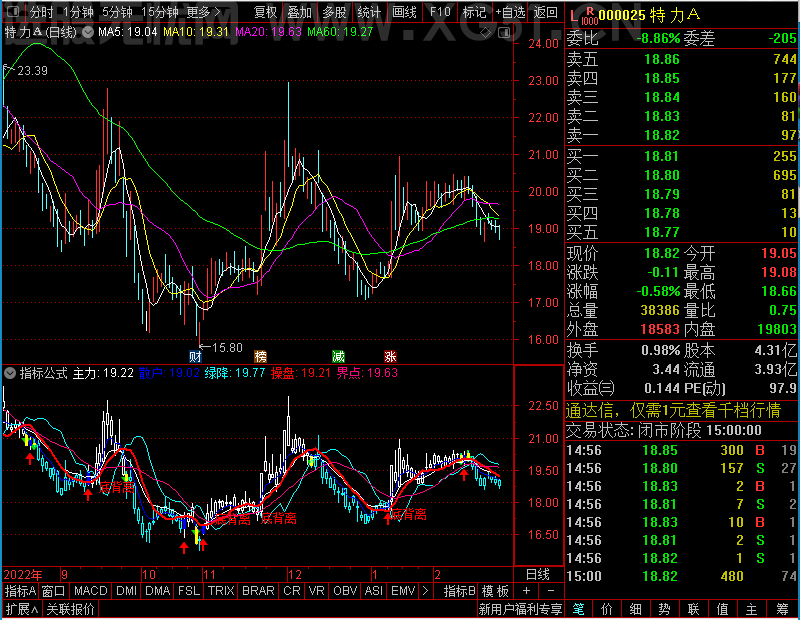
Task: Switch the indicator to CR
Action: point(292,591)
